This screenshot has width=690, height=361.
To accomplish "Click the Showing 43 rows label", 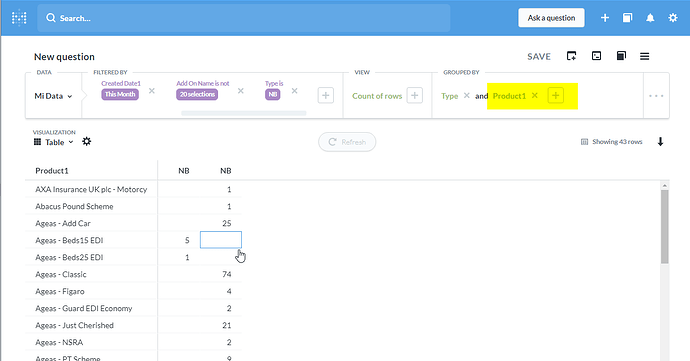I will click(x=612, y=142).
